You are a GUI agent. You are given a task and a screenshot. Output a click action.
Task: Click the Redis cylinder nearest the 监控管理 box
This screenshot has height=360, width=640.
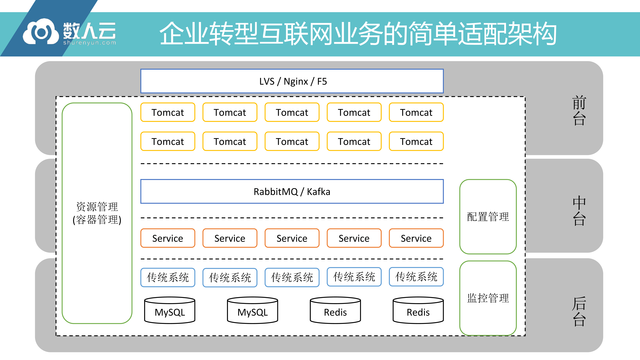pos(418,311)
